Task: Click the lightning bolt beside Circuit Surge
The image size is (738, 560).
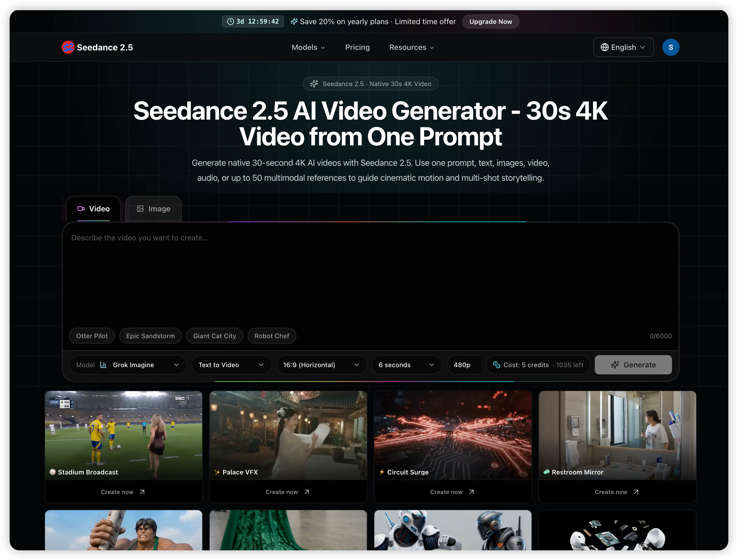Action: [382, 472]
